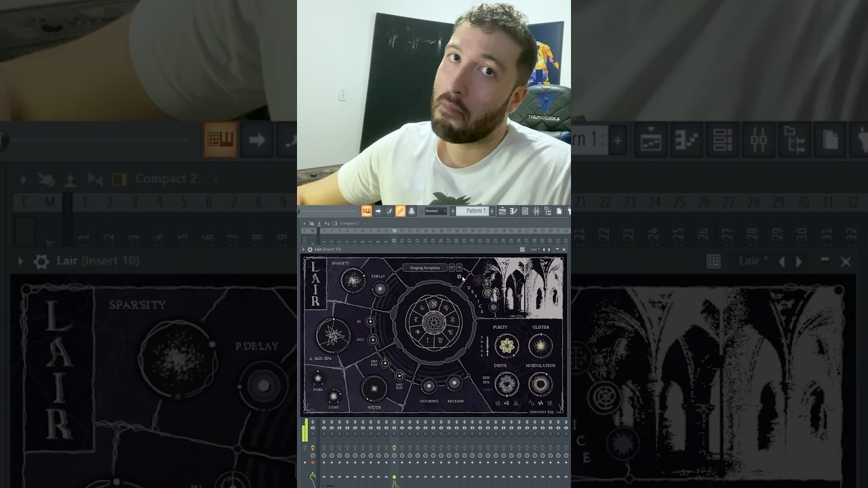Go to previous preset in Lair title bar
This screenshot has height=488, width=868.
(544, 249)
